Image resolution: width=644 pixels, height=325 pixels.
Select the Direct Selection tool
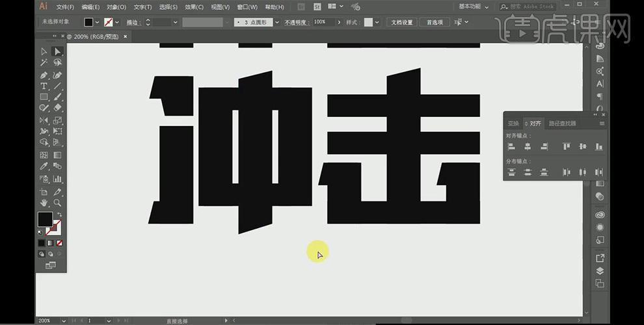click(57, 52)
